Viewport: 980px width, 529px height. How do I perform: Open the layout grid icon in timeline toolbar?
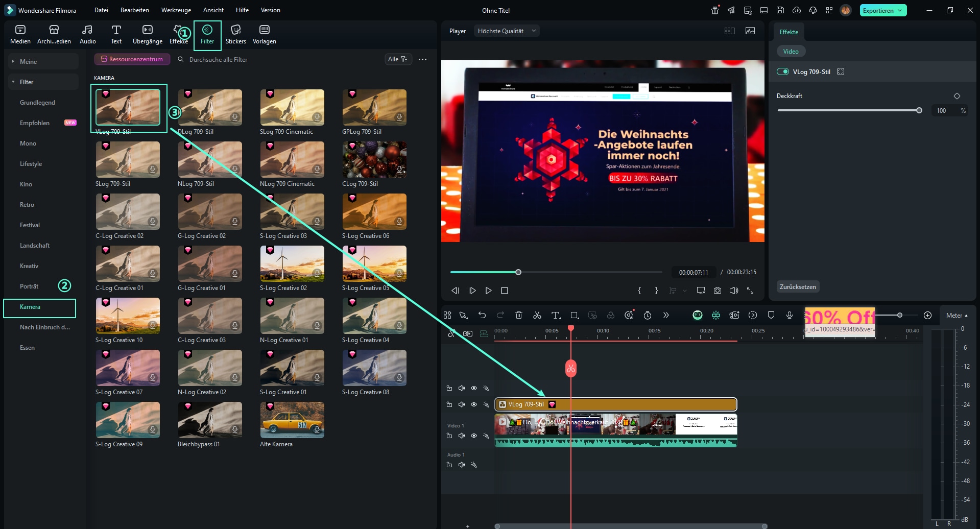coord(447,315)
